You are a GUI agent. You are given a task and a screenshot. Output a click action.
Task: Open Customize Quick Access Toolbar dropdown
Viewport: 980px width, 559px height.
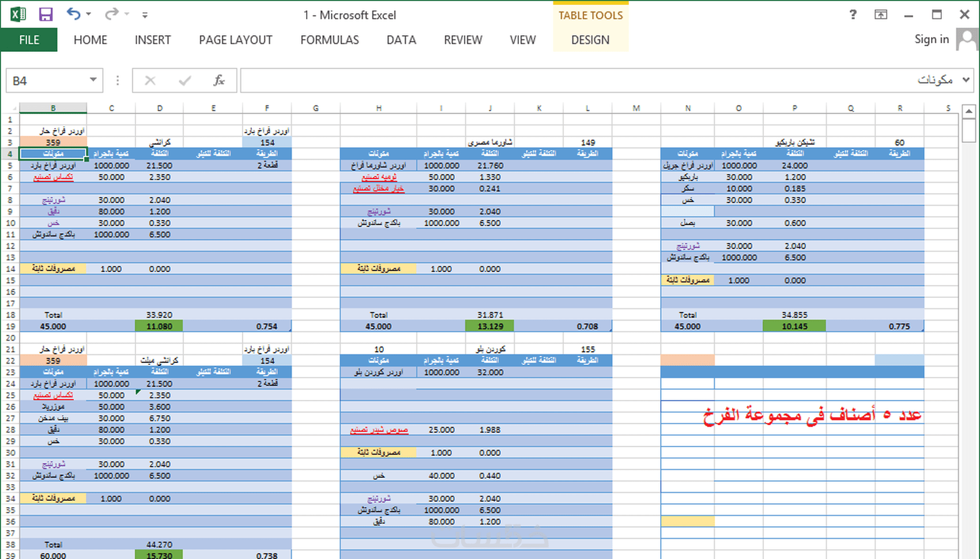[145, 15]
